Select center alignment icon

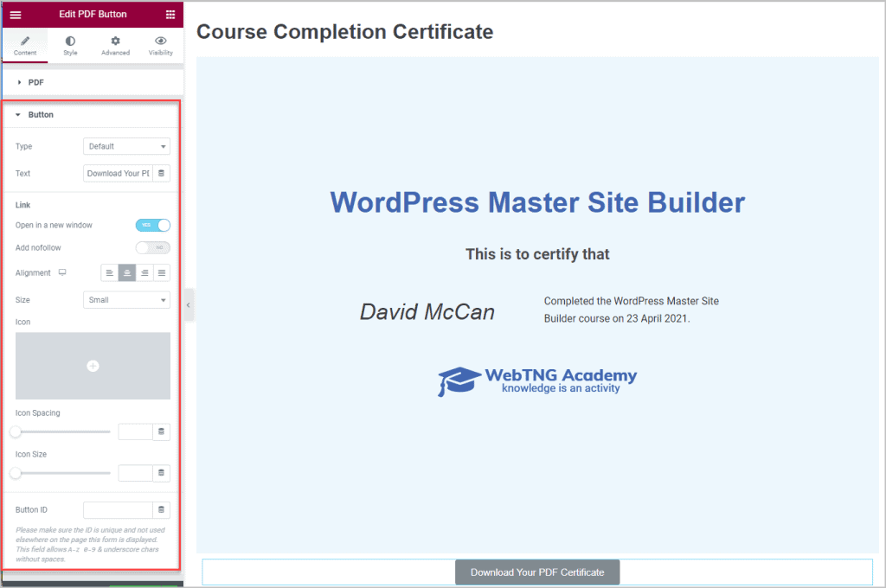point(127,273)
